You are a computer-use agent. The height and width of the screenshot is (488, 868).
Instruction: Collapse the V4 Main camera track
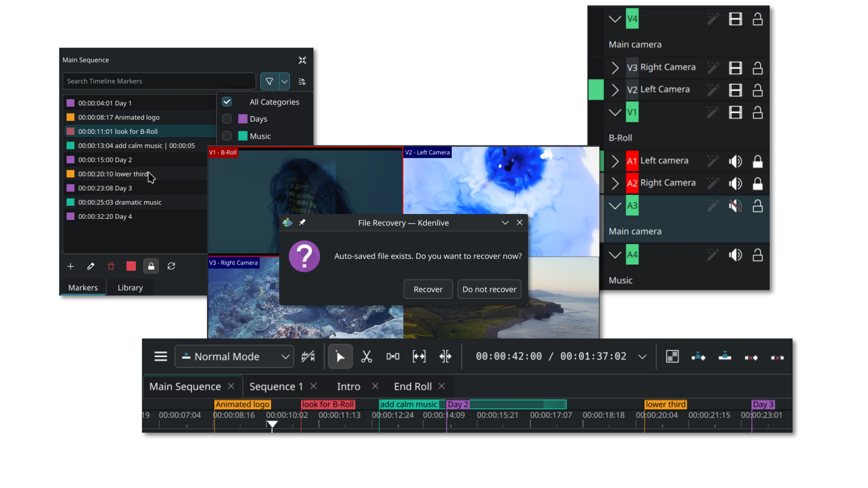615,19
